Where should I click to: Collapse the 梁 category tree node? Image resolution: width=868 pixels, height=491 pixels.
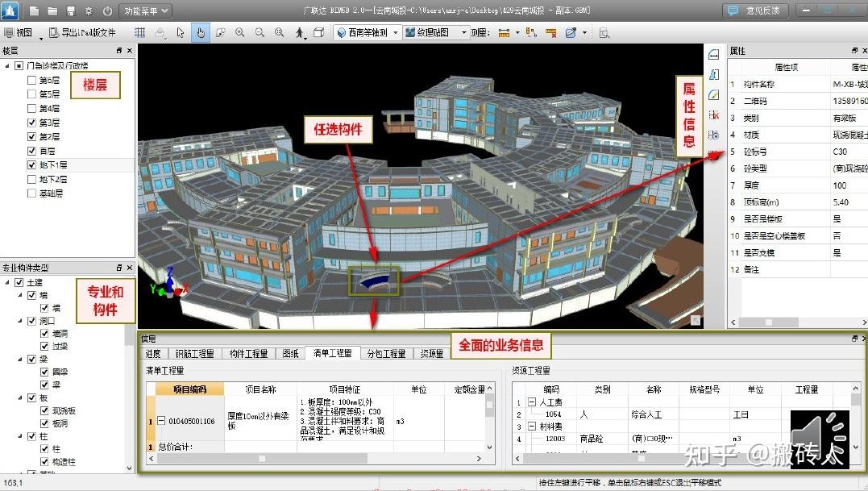pyautogui.click(x=20, y=359)
